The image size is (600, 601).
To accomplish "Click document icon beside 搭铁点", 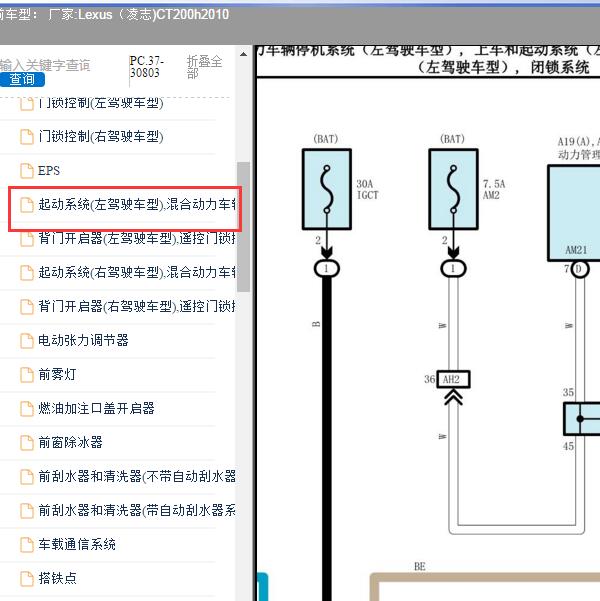I will 26,578.
